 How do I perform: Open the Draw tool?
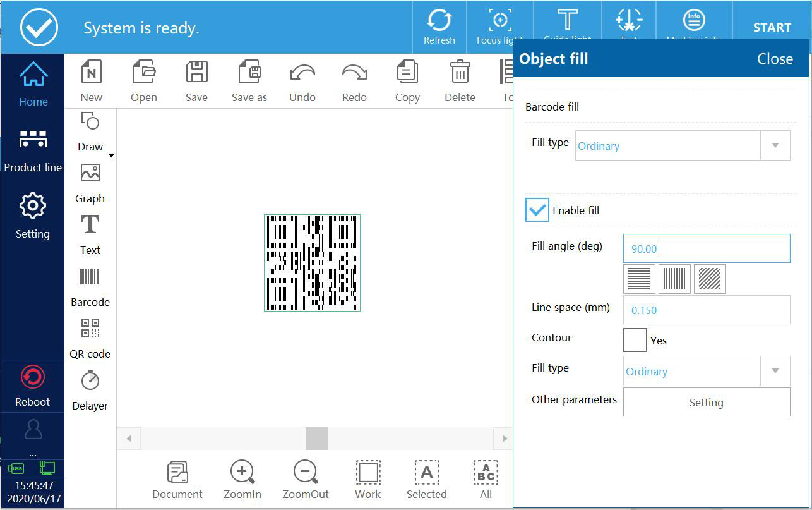pos(90,121)
